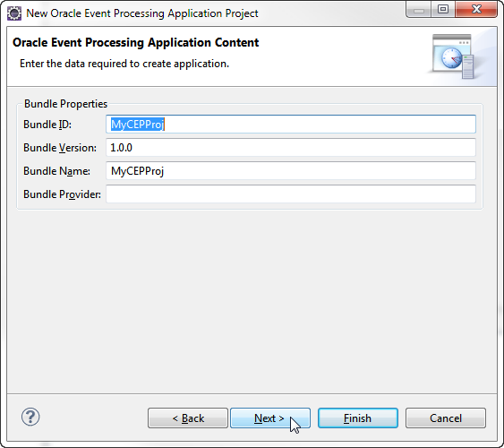Click the Bundle Version label
Viewport: 504px width, 448px height.
pyautogui.click(x=60, y=148)
